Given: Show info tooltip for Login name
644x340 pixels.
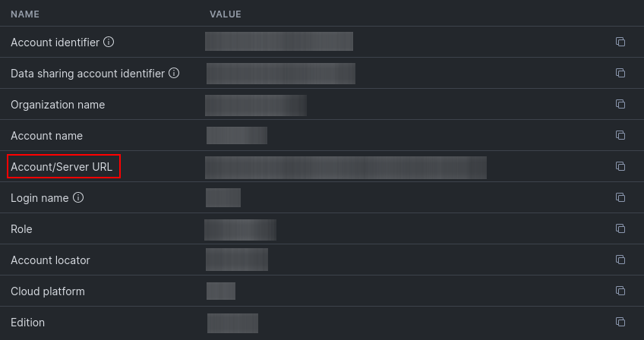Looking at the screenshot, I should 78,197.
